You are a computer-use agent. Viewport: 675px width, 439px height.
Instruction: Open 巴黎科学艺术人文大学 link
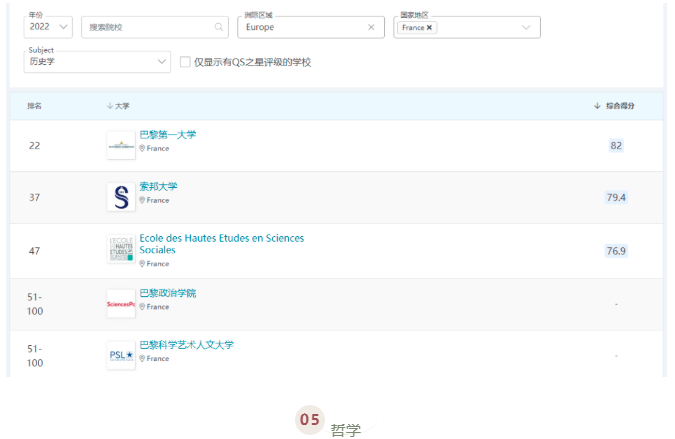coord(186,345)
